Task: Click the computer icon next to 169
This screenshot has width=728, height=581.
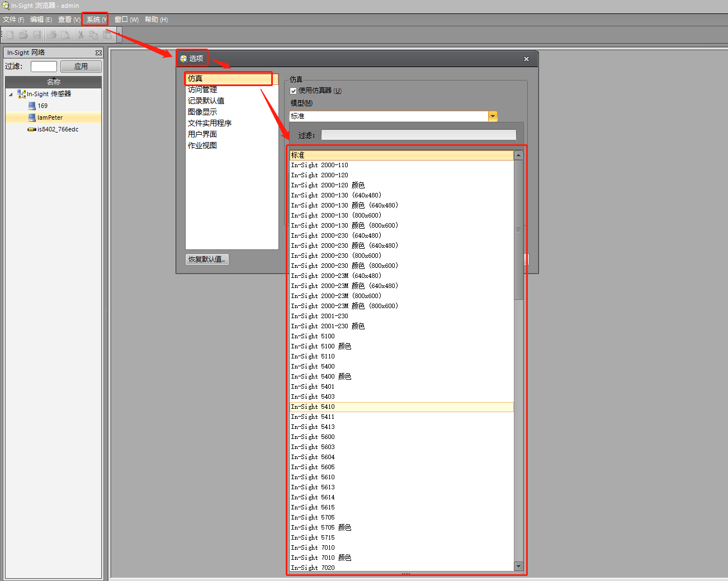Action: click(x=32, y=106)
